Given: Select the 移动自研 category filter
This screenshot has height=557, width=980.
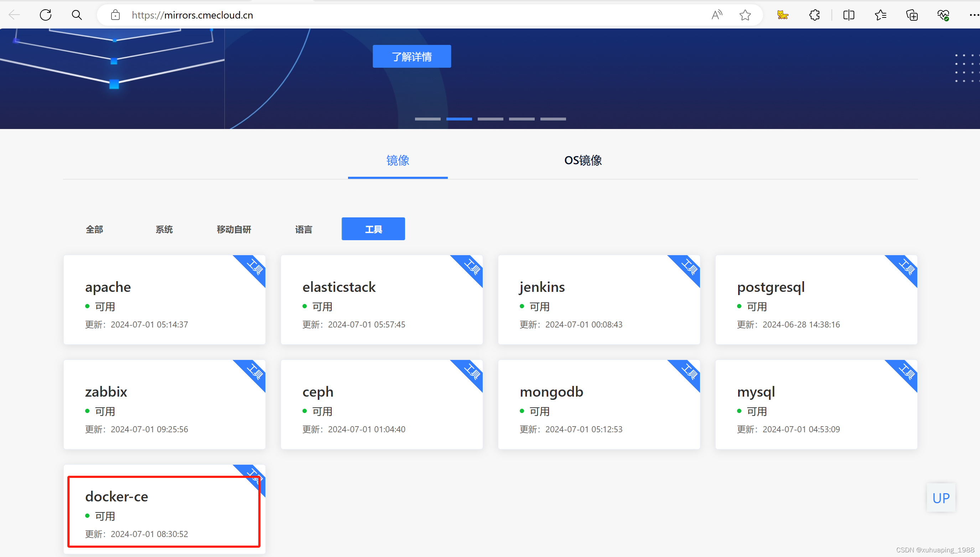Looking at the screenshot, I should pos(234,229).
